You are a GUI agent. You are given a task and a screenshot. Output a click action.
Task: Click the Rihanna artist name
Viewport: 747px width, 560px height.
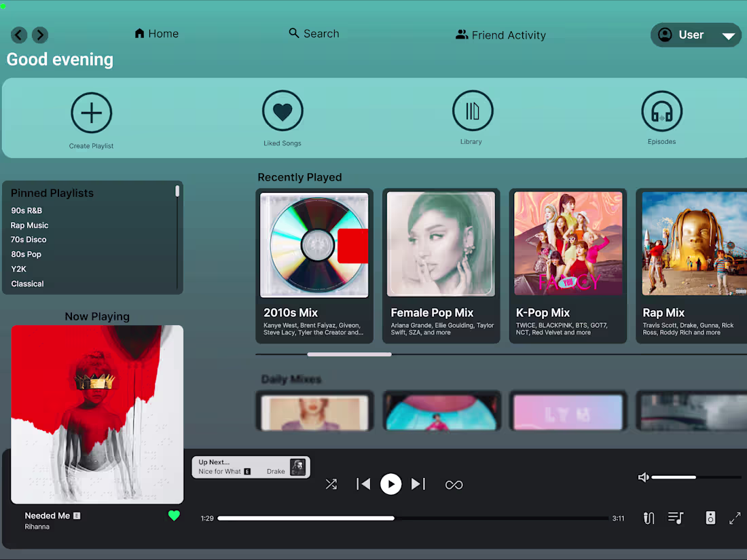[x=37, y=527]
